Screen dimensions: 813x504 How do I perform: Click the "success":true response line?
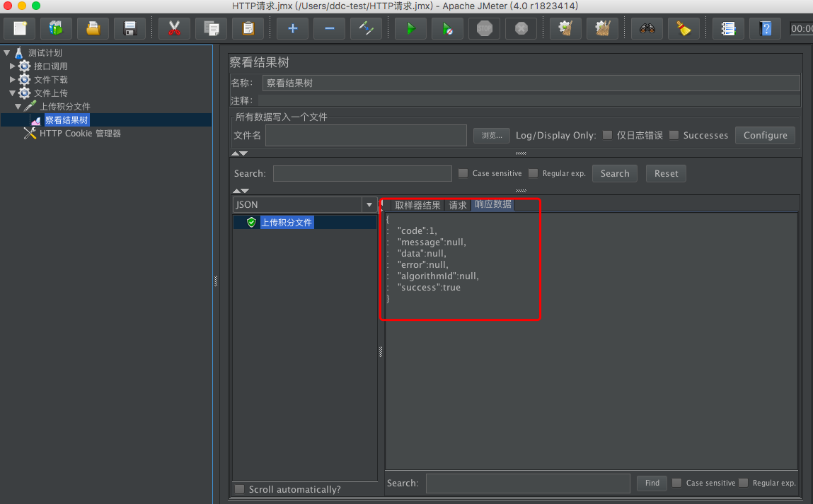(429, 288)
